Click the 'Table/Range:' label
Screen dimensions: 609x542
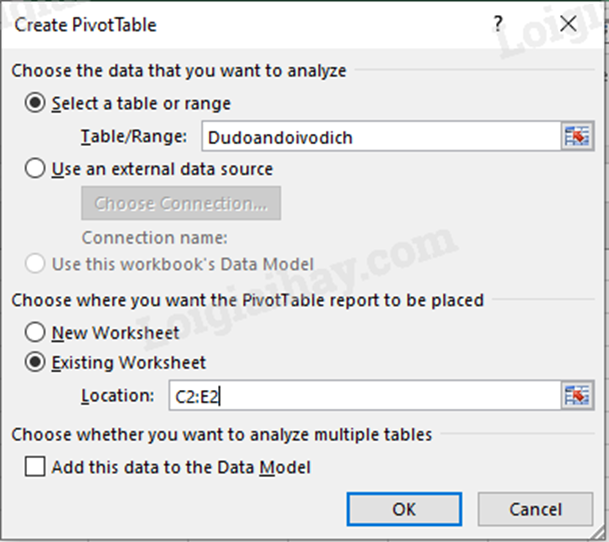coord(134,137)
